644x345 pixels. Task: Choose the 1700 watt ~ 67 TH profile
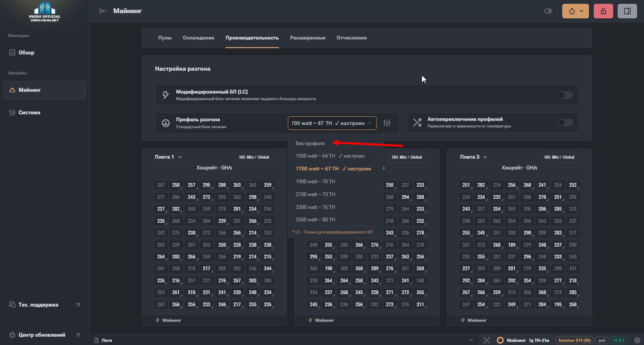[x=335, y=169]
